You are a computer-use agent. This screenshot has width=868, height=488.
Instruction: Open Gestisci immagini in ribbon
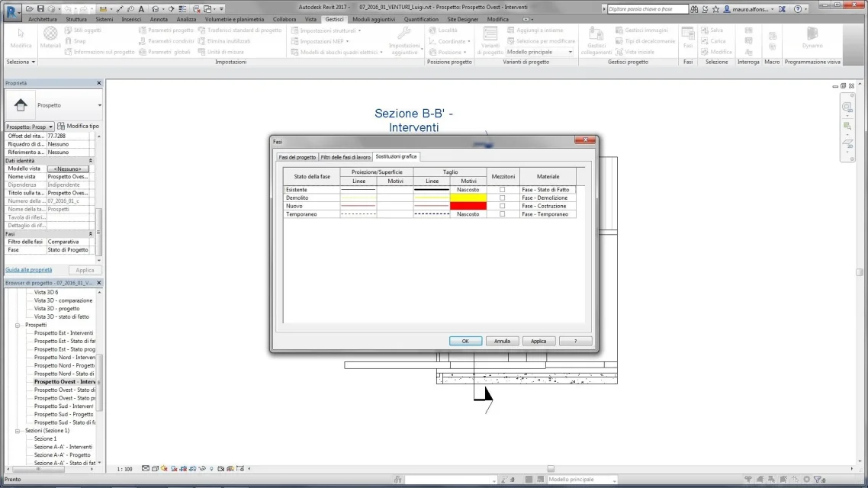641,30
